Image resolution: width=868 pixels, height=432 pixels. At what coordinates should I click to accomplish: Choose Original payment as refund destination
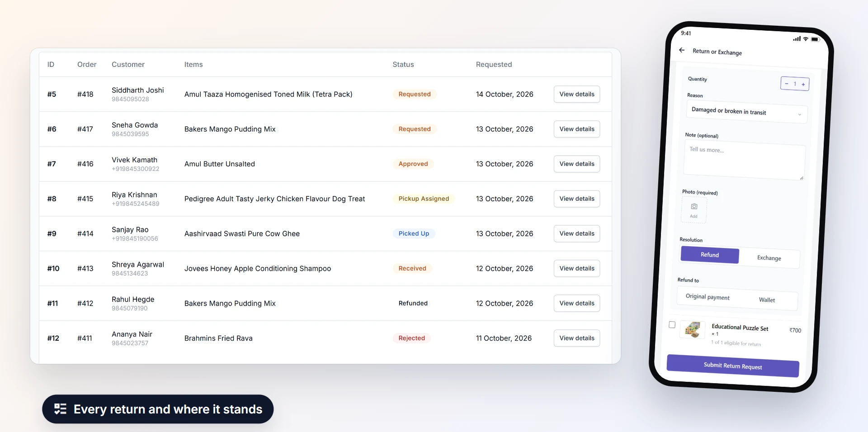click(x=708, y=297)
